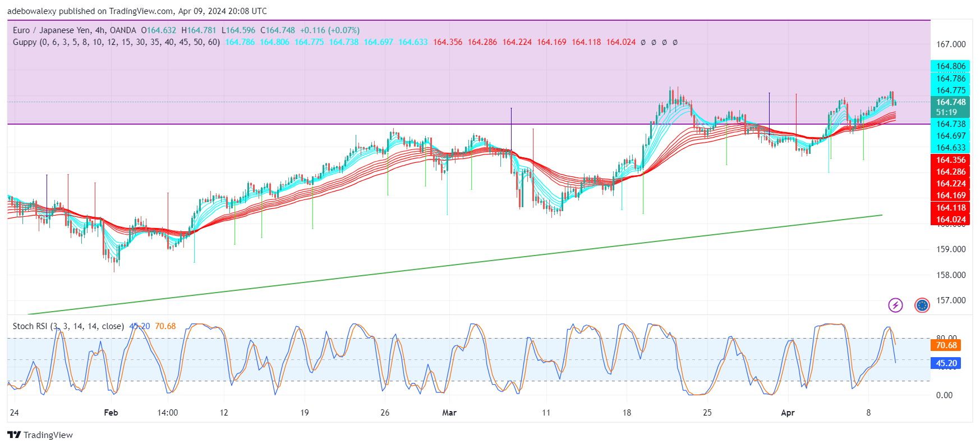Click the 164.224 red axis price label
The width and height of the screenshot is (980, 447).
click(950, 184)
